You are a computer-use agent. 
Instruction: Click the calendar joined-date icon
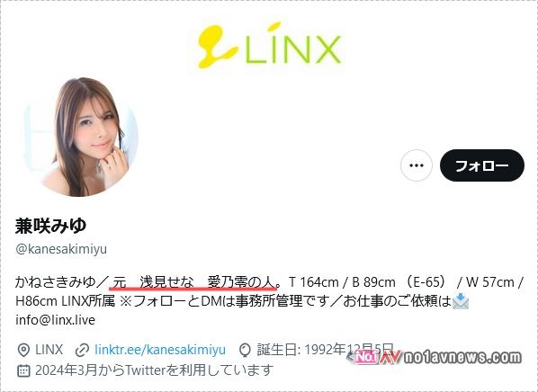click(x=23, y=370)
